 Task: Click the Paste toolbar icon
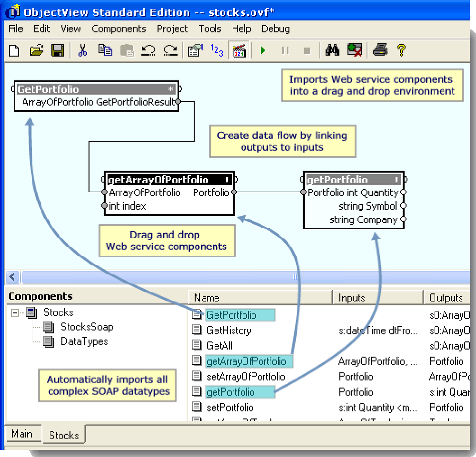pos(127,50)
